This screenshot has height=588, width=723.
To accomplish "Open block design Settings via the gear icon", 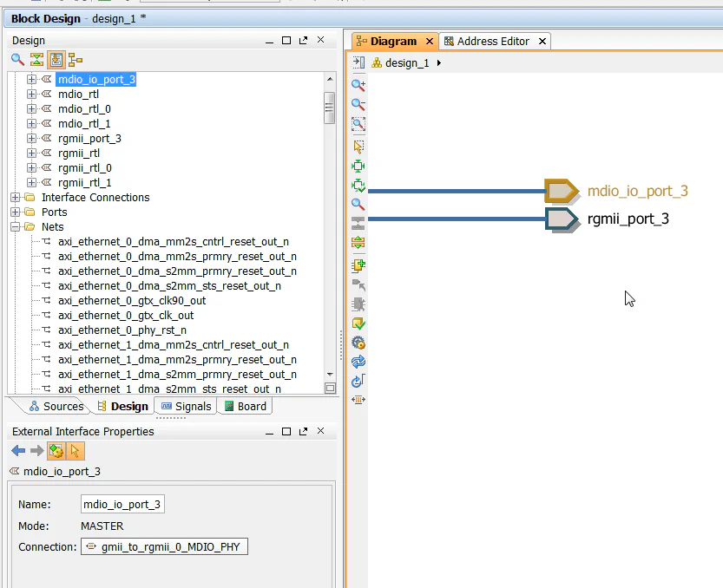I will pos(358,343).
